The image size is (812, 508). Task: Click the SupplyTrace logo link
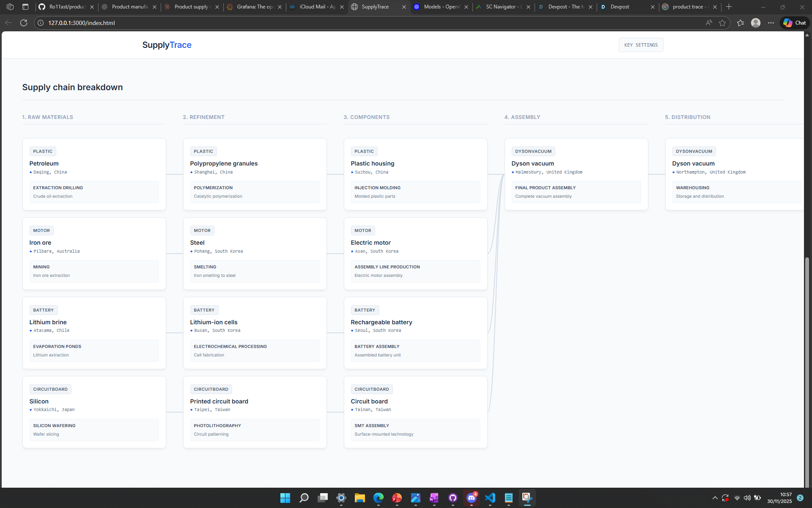coord(167,45)
